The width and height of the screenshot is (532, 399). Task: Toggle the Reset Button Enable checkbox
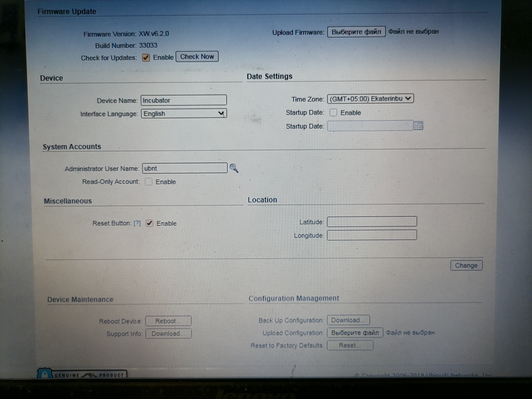pyautogui.click(x=149, y=223)
